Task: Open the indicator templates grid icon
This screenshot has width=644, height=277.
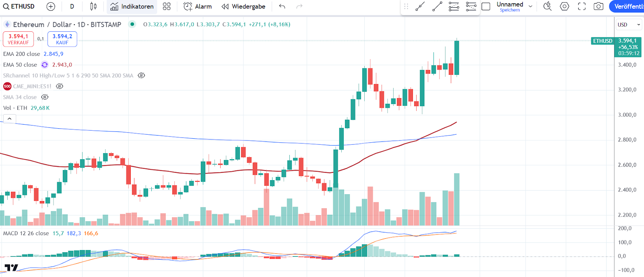Action: 167,6
